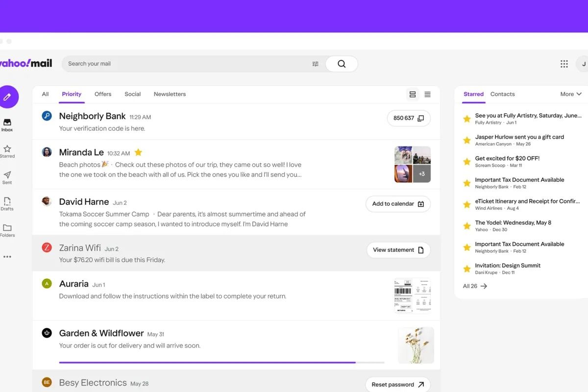This screenshot has width=588, height=392.
Task: Open the Folders icon in sidebar
Action: 7,228
